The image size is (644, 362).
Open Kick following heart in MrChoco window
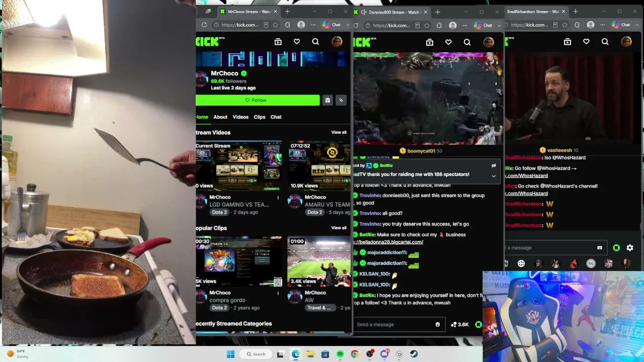coord(297,42)
